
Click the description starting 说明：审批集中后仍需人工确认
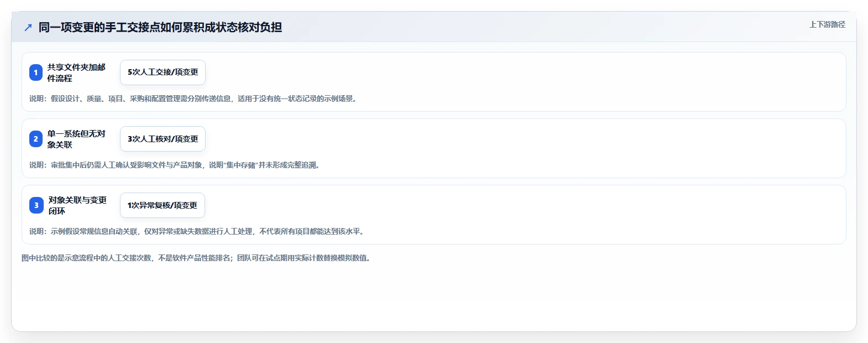[176, 165]
